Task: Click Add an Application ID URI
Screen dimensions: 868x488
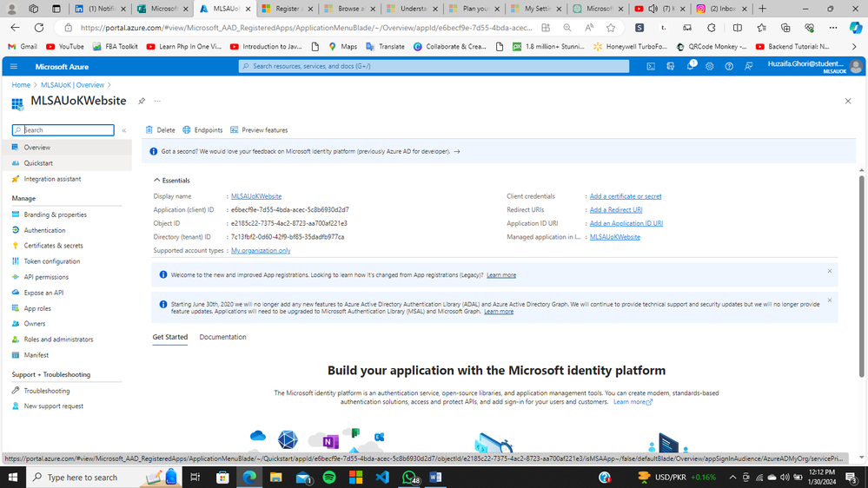Action: point(626,223)
